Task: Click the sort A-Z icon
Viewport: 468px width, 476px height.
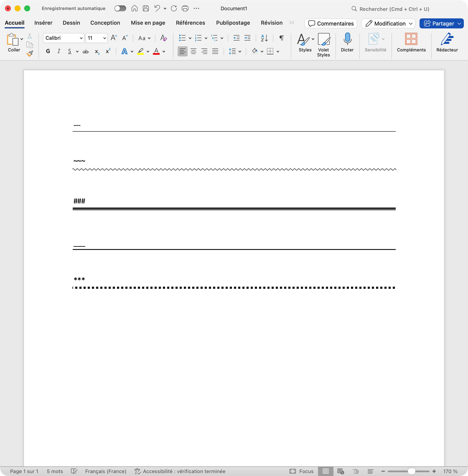Action: [x=264, y=38]
